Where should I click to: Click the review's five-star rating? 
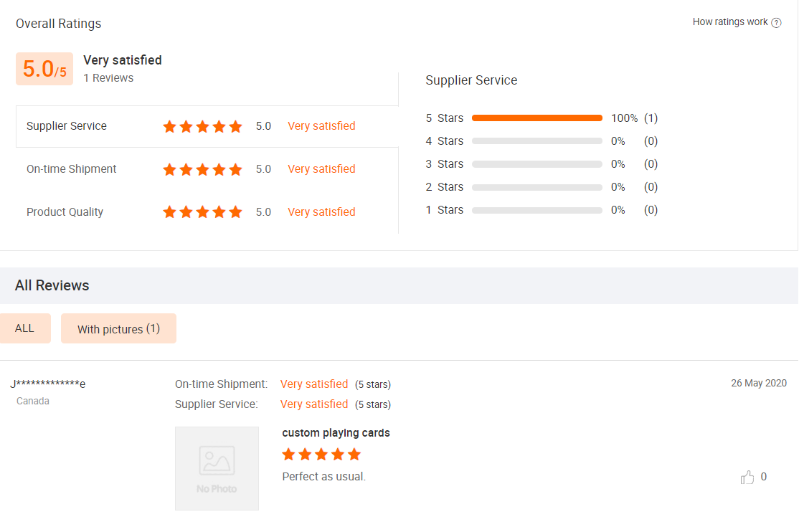pos(321,455)
